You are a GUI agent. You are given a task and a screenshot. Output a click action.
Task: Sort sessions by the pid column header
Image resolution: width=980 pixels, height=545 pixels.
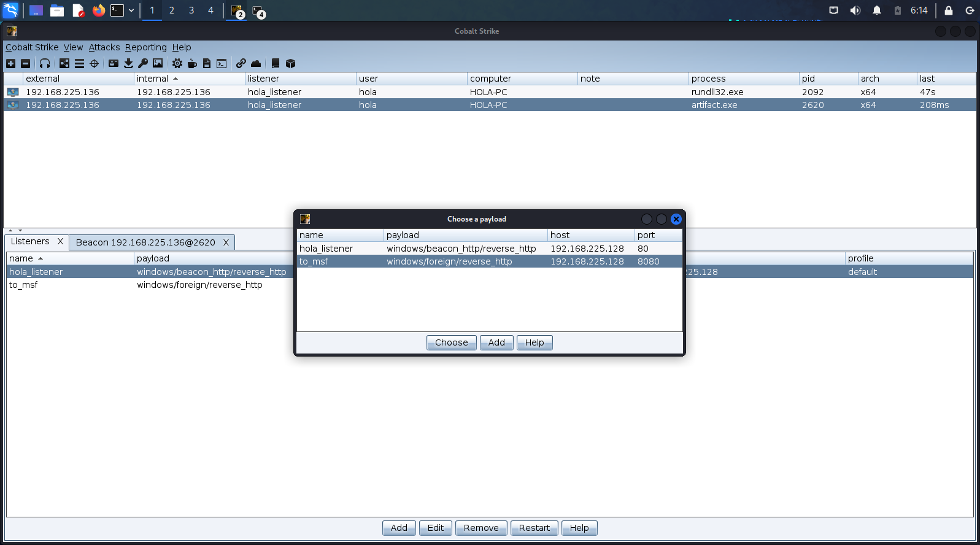[828, 79]
